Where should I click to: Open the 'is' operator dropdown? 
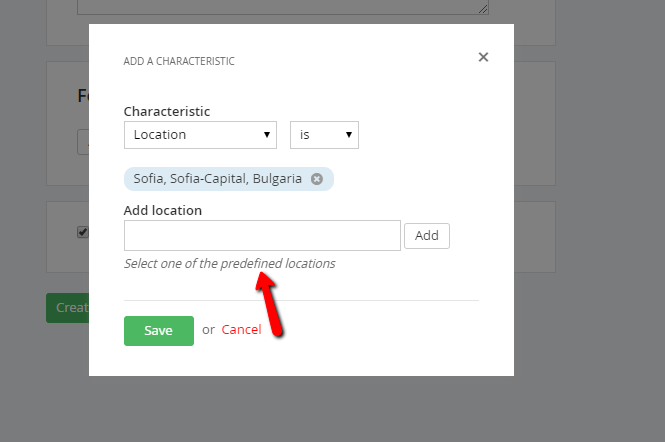click(x=324, y=135)
